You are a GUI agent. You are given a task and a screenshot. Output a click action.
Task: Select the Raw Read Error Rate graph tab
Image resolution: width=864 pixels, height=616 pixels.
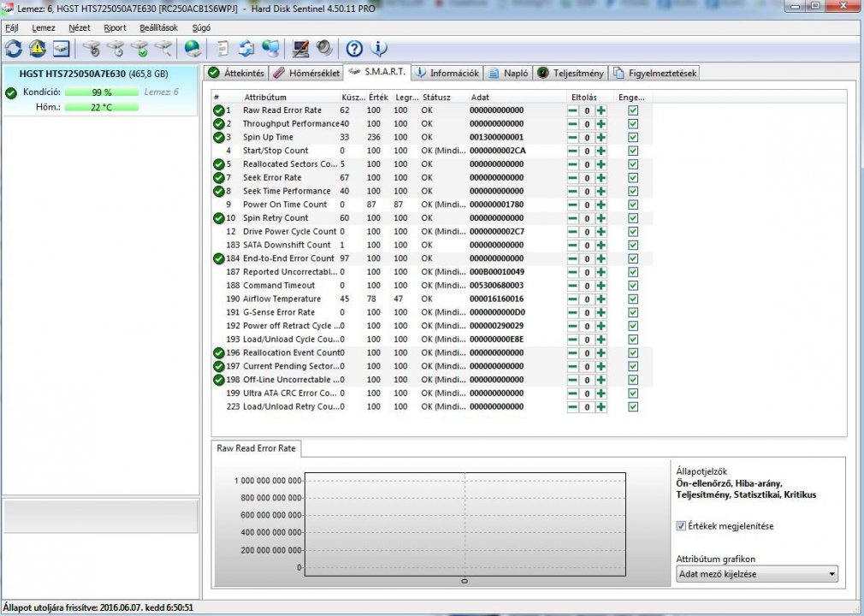coord(257,448)
